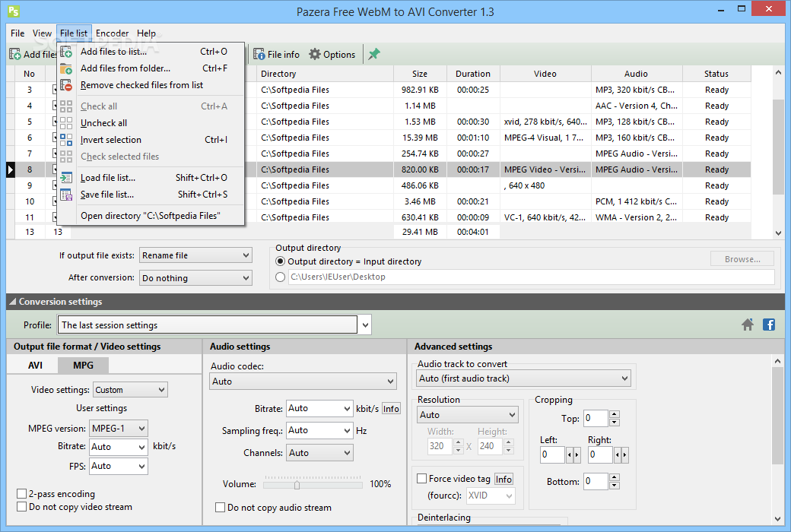Click the Pazera app icon in title bar
The width and height of the screenshot is (791, 532).
point(14,11)
